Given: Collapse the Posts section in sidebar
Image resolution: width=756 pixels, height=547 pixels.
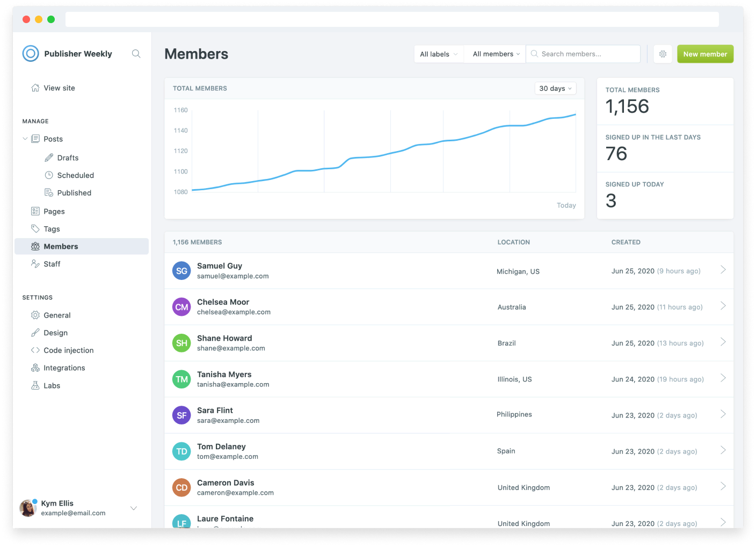Looking at the screenshot, I should pyautogui.click(x=25, y=139).
